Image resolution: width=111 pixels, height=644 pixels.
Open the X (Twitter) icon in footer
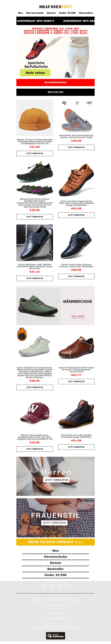tap(52, 586)
